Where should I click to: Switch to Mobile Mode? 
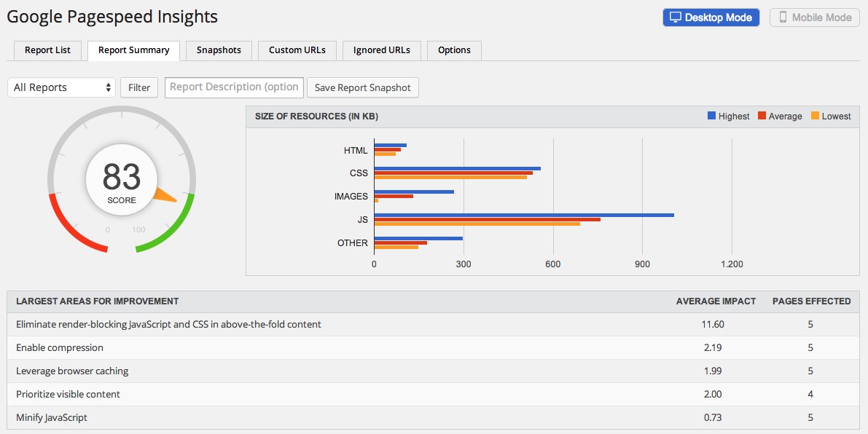815,17
